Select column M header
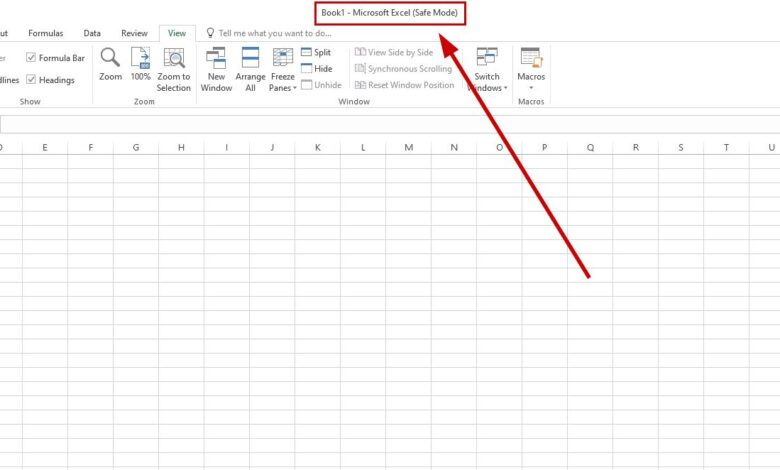 coord(408,147)
